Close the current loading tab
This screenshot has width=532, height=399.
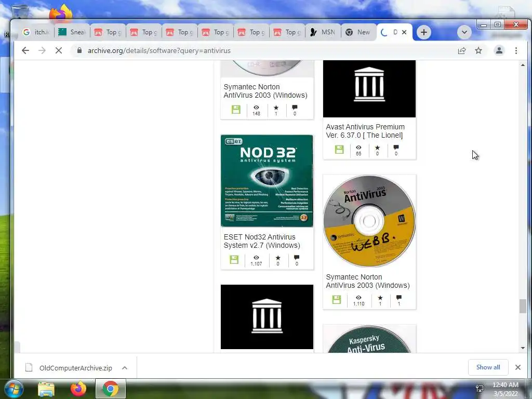click(x=404, y=32)
